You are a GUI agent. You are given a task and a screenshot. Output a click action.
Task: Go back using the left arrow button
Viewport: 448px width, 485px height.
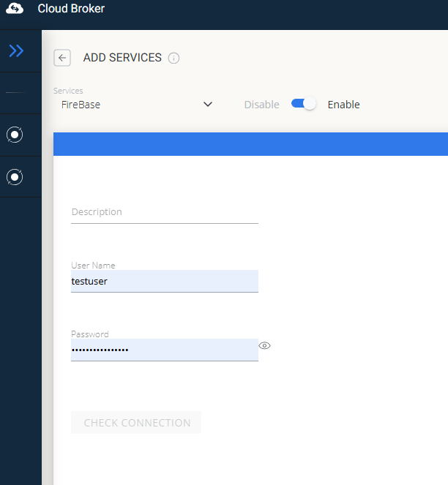point(62,58)
